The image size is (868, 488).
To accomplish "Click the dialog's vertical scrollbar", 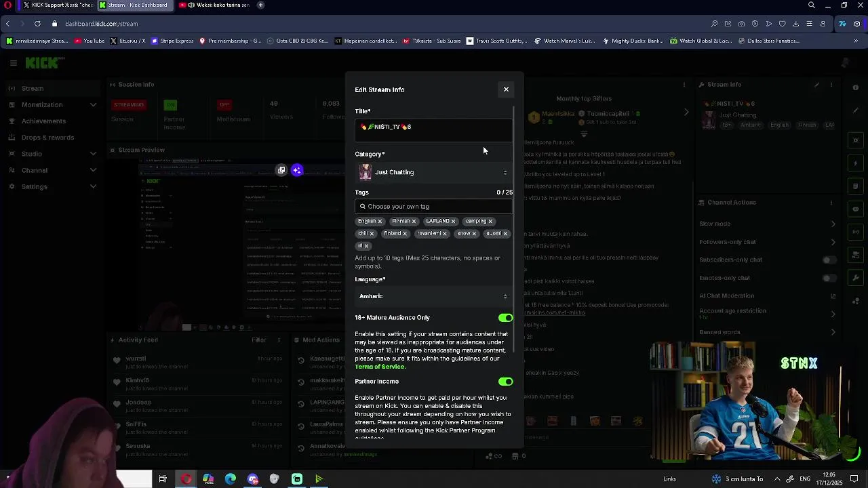I will (515, 230).
